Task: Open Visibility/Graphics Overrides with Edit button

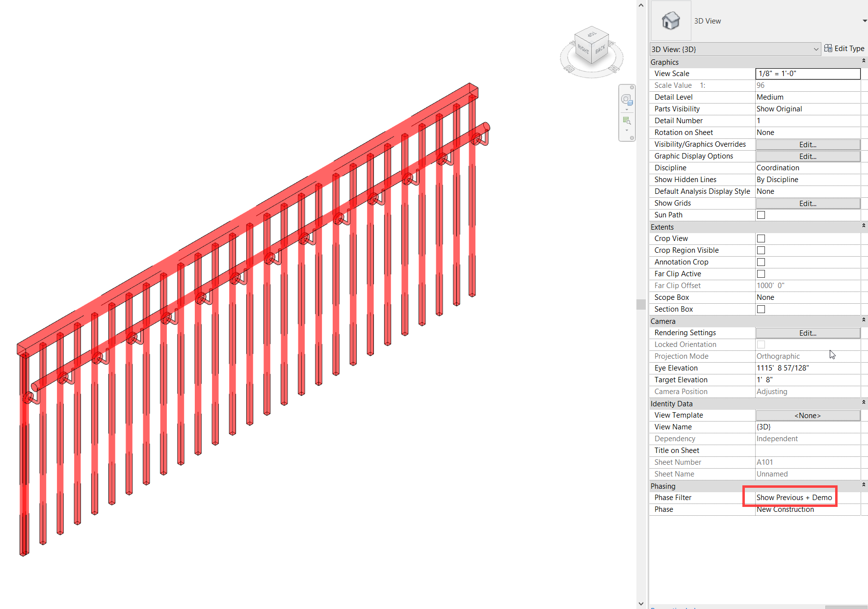Action: click(807, 144)
